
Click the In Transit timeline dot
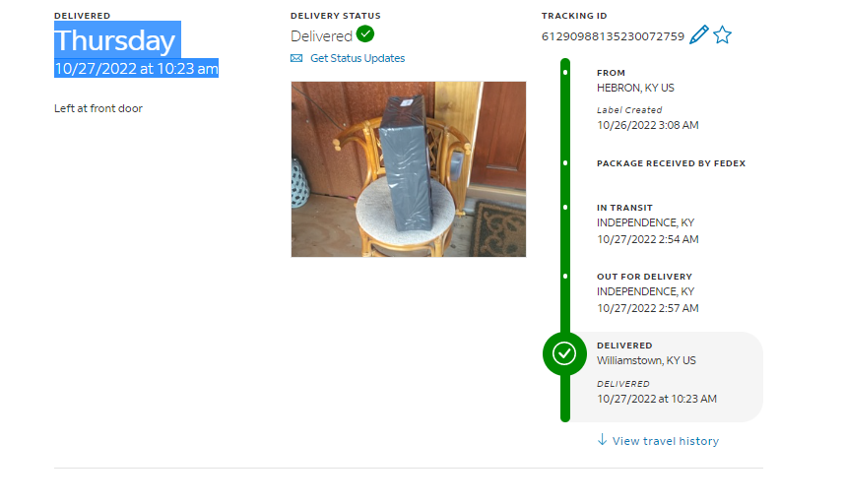tap(564, 207)
